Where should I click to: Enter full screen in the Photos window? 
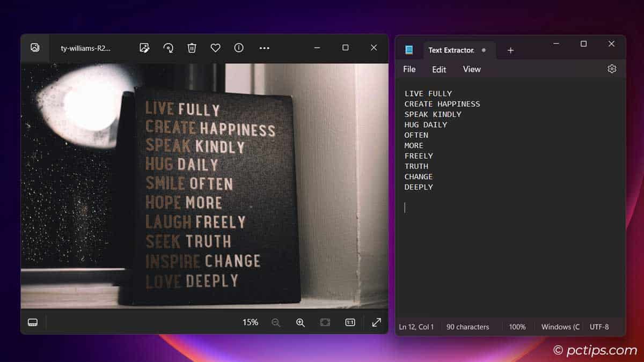pyautogui.click(x=377, y=322)
